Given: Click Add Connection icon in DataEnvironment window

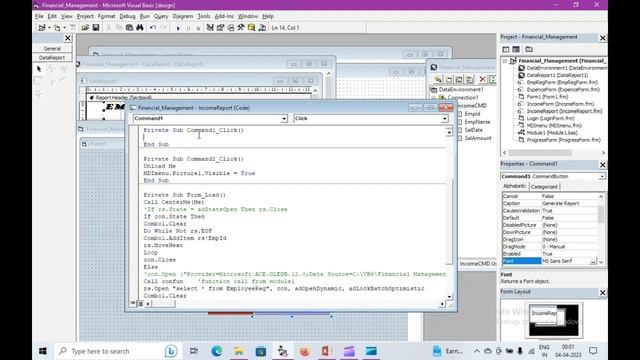Looking at the screenshot, I should [438, 79].
